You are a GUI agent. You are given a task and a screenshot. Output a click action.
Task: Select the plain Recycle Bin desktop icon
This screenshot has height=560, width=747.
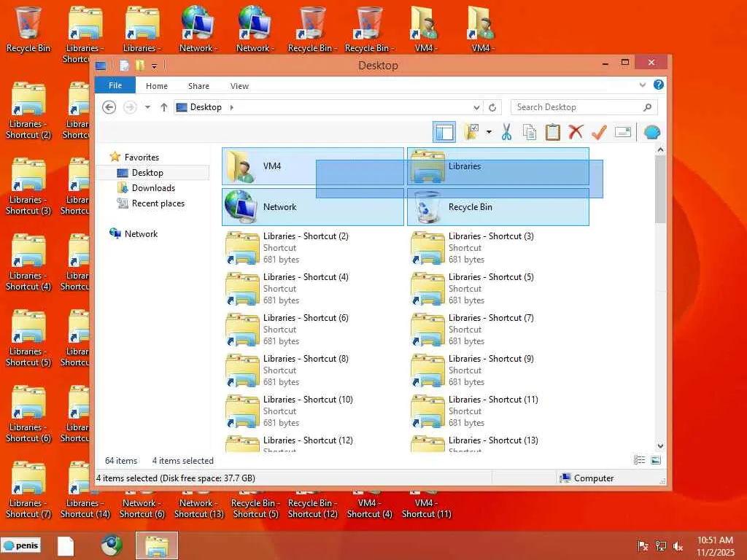[28, 29]
